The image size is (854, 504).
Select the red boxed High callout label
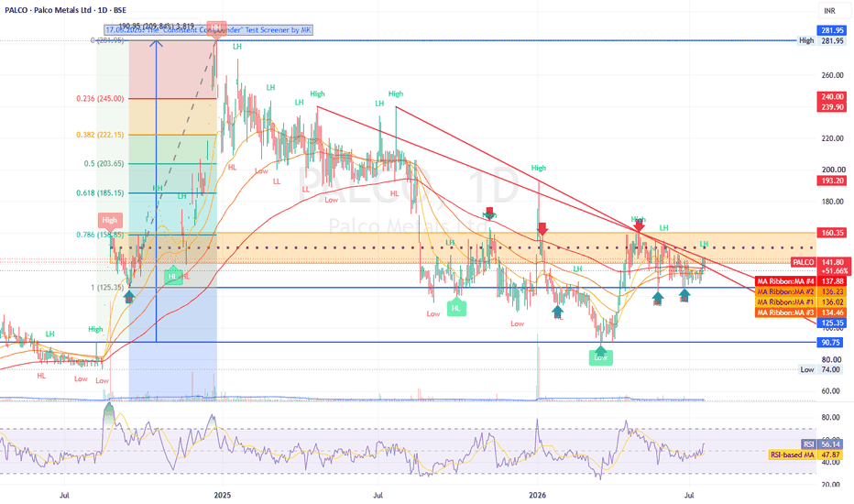click(x=109, y=220)
